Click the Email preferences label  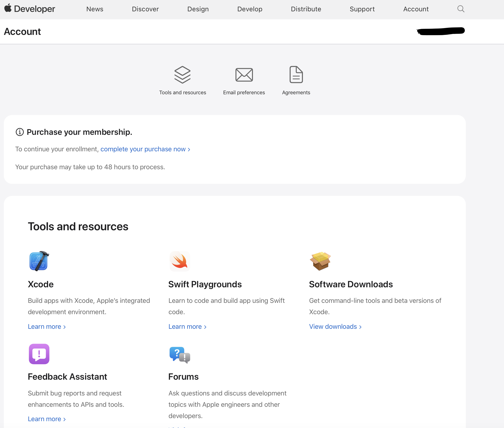click(x=244, y=92)
